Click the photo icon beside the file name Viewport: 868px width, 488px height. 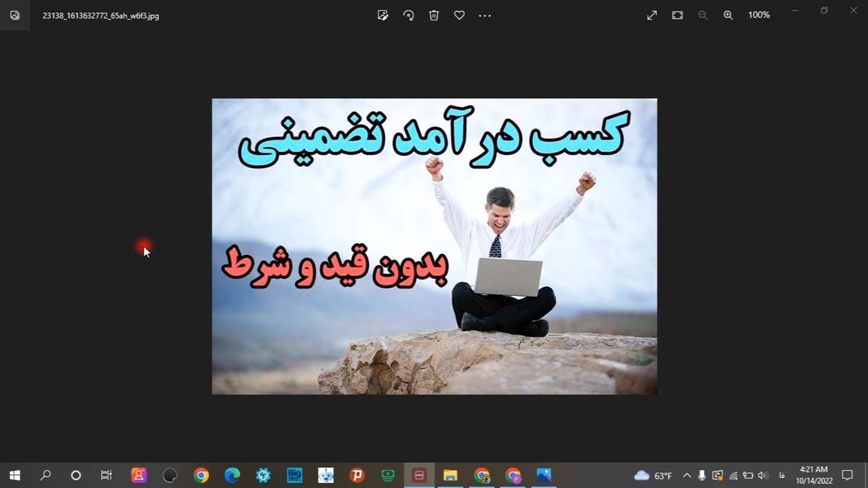click(x=15, y=15)
